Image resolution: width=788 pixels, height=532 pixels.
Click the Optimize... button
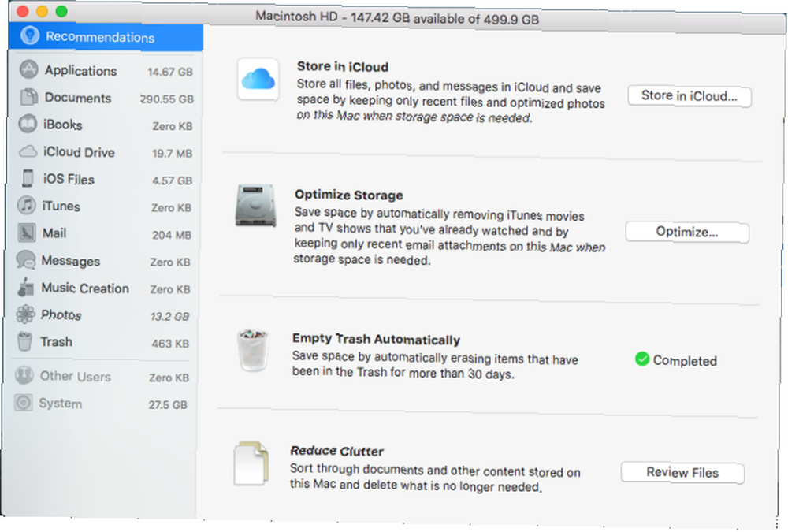point(687,233)
